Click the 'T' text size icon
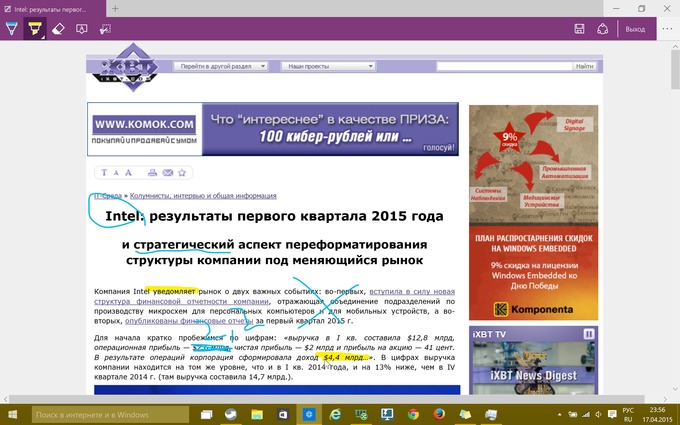Image resolution: width=680 pixels, height=425 pixels. [x=104, y=173]
